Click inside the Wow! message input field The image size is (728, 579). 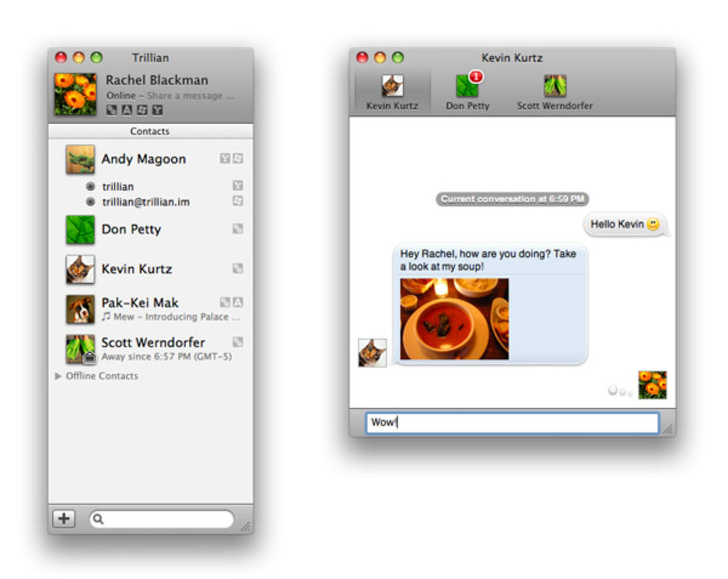point(511,423)
